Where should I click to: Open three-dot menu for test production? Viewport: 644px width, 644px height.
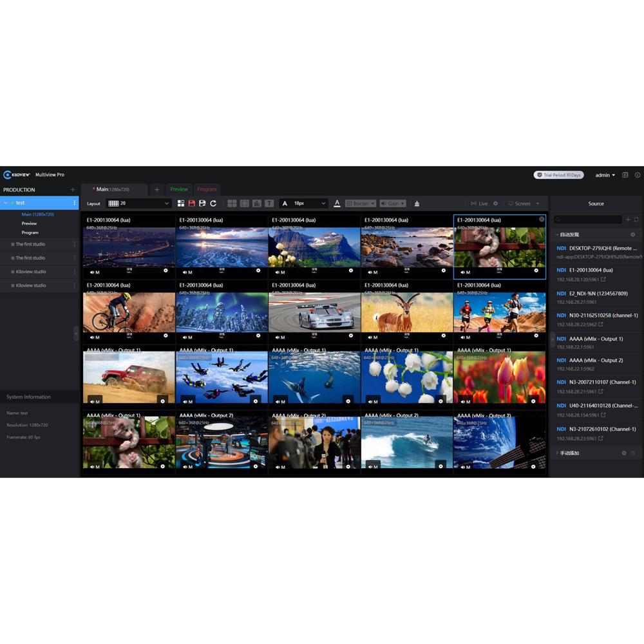(x=74, y=203)
